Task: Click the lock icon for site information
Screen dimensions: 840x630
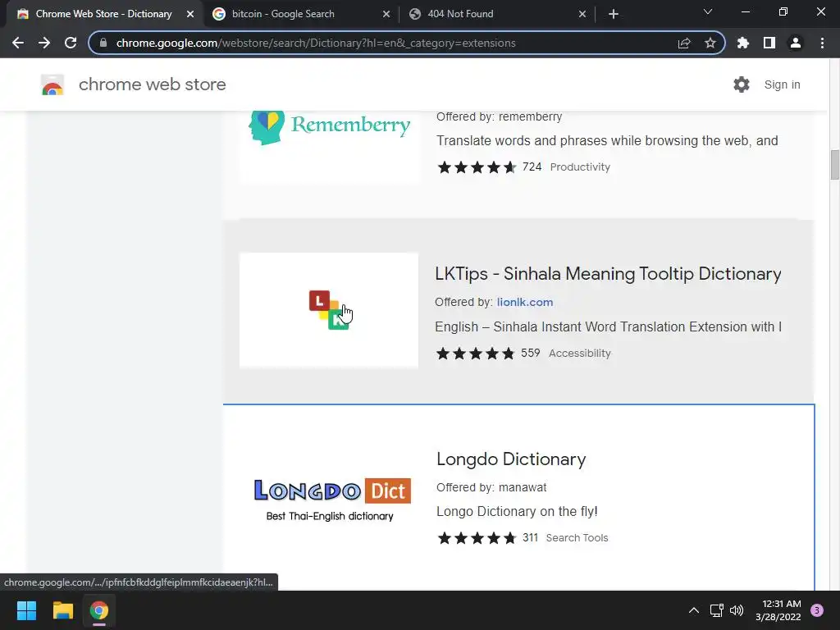Action: click(x=103, y=43)
